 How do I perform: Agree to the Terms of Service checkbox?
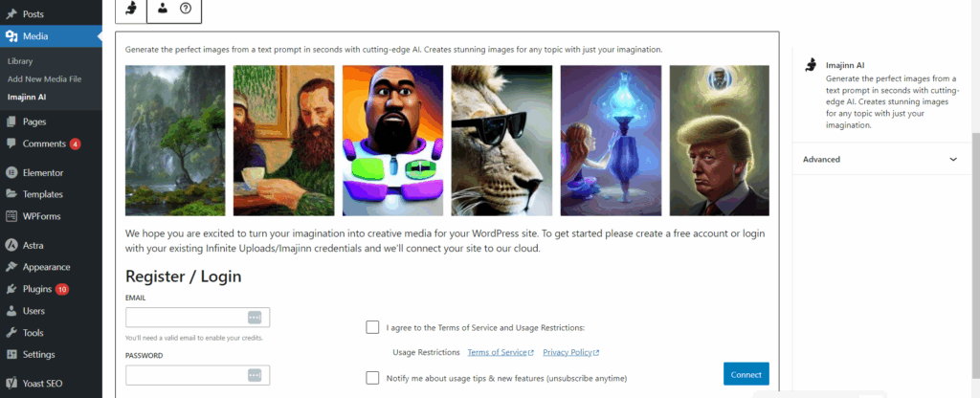click(372, 327)
